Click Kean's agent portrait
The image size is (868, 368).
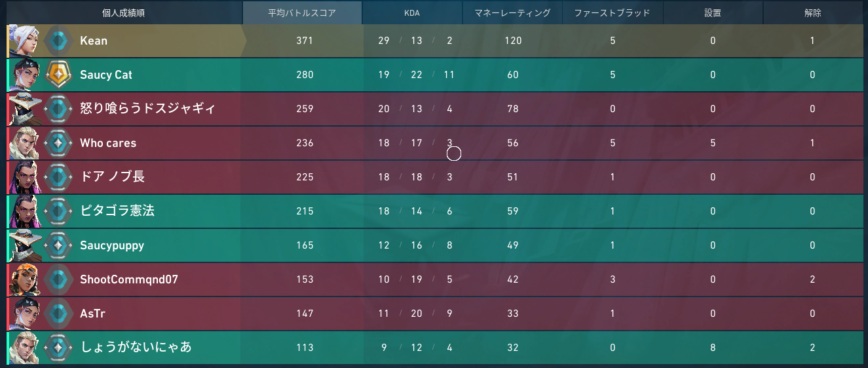(24, 41)
